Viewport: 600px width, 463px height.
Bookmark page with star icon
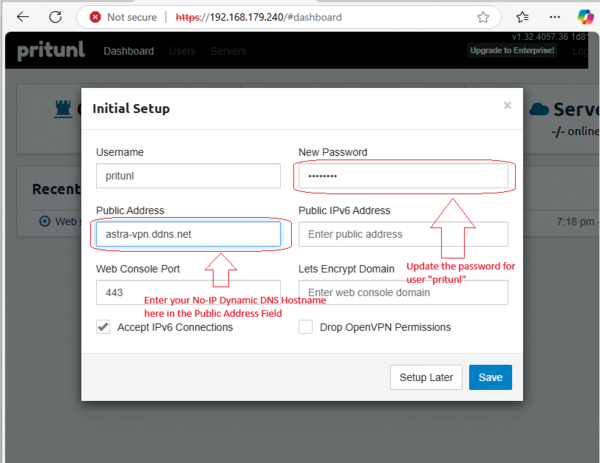pos(483,17)
